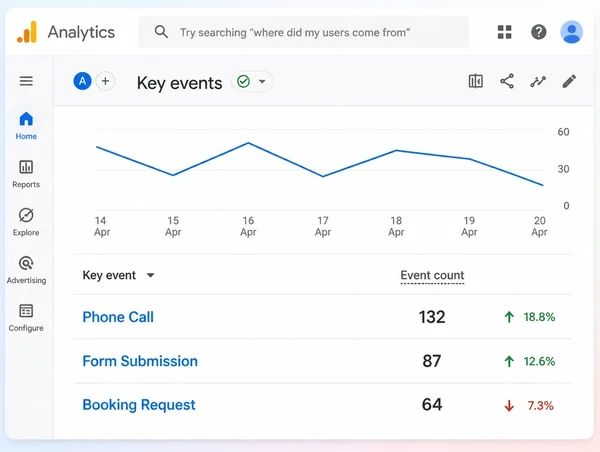
Task: Click the Form Submission count 87
Action: (x=432, y=361)
